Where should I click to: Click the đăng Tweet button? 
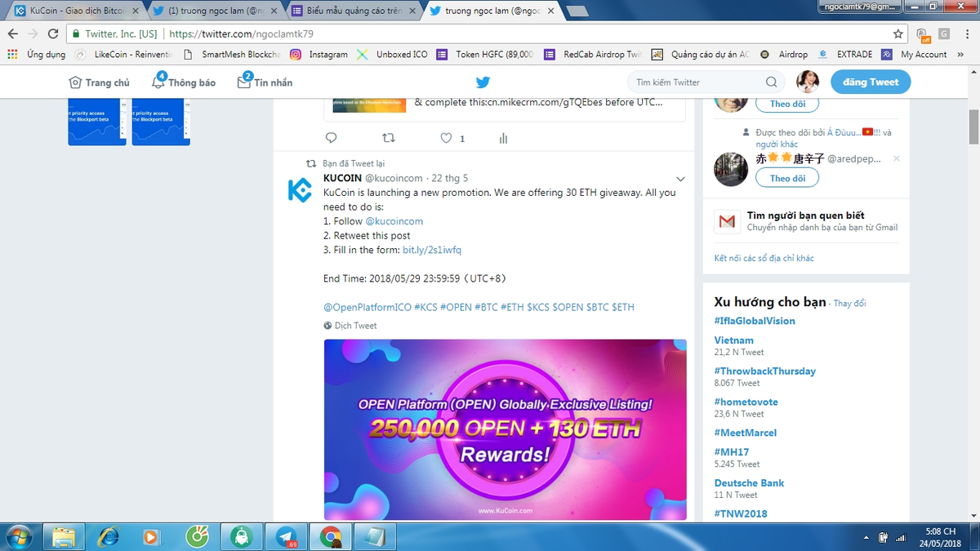871,82
